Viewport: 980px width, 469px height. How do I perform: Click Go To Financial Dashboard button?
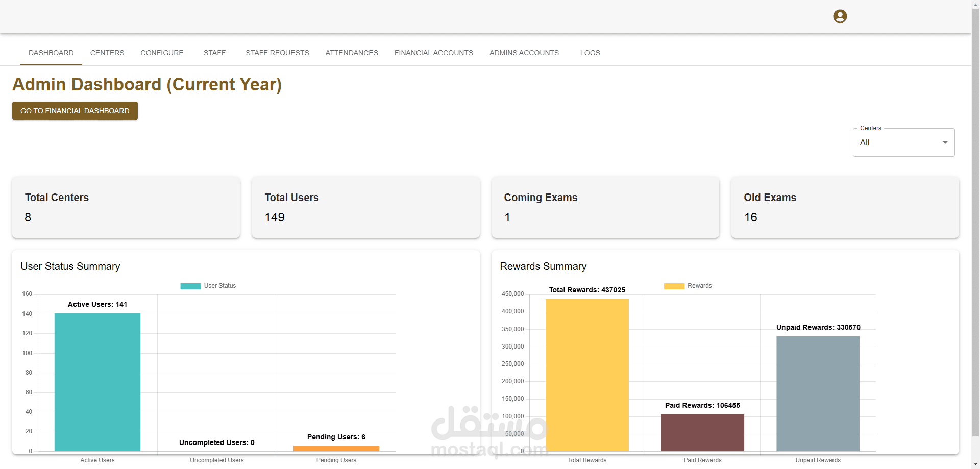click(x=75, y=111)
